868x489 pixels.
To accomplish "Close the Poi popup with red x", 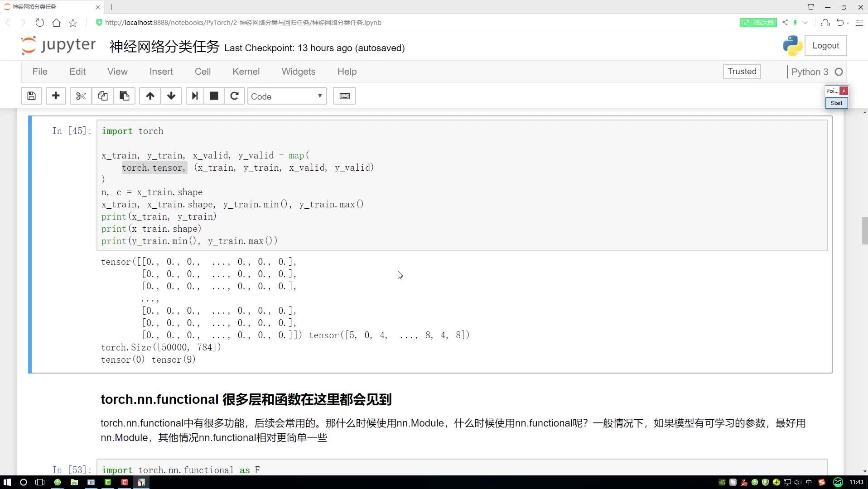I will [x=844, y=91].
